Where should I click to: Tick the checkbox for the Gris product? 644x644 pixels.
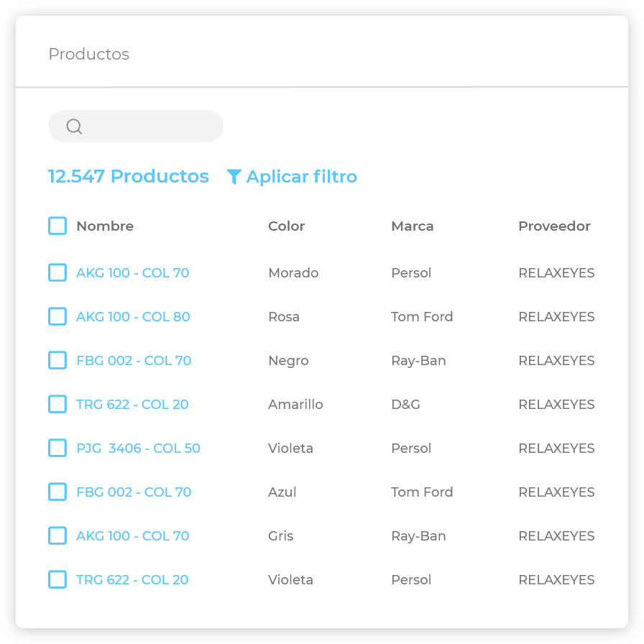[57, 535]
